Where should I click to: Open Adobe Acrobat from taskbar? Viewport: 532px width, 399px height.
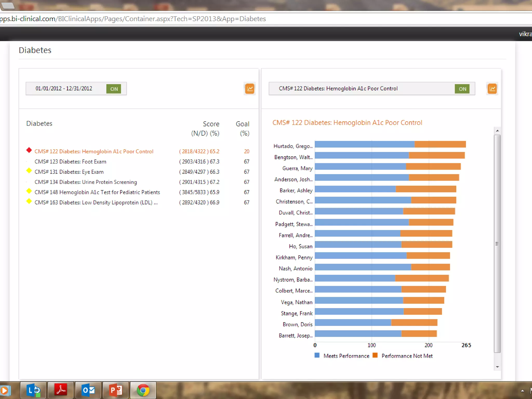pos(61,390)
